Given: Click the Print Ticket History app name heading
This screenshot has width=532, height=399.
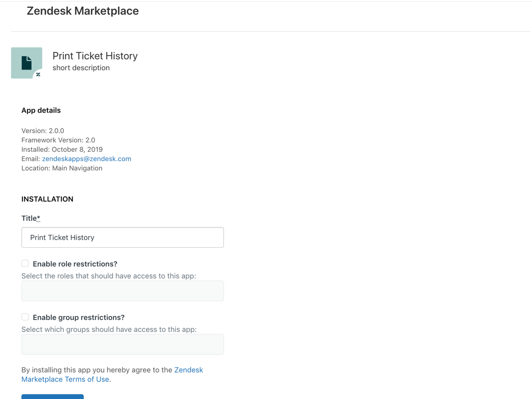Looking at the screenshot, I should [x=95, y=56].
